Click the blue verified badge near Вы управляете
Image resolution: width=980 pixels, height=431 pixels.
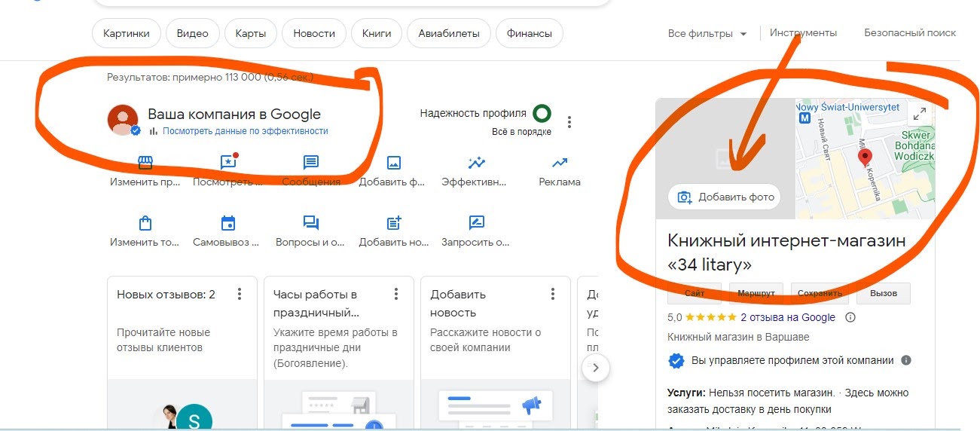click(x=676, y=361)
